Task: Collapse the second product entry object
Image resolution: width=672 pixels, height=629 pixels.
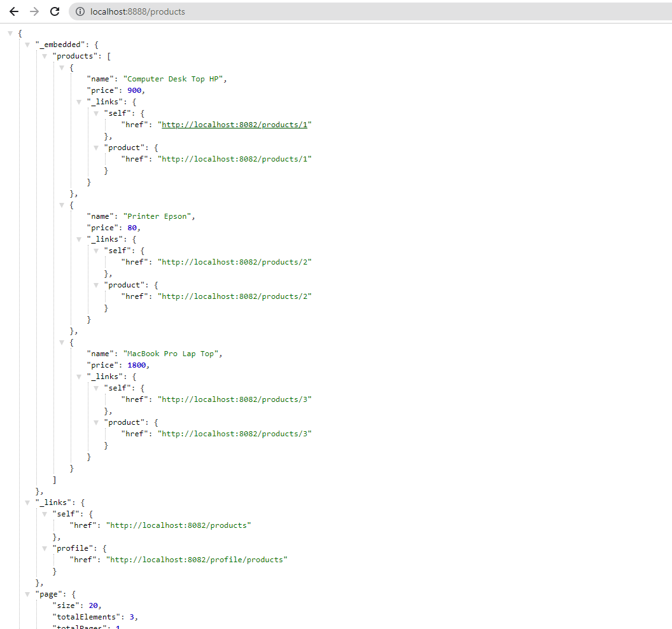Action: click(x=62, y=205)
